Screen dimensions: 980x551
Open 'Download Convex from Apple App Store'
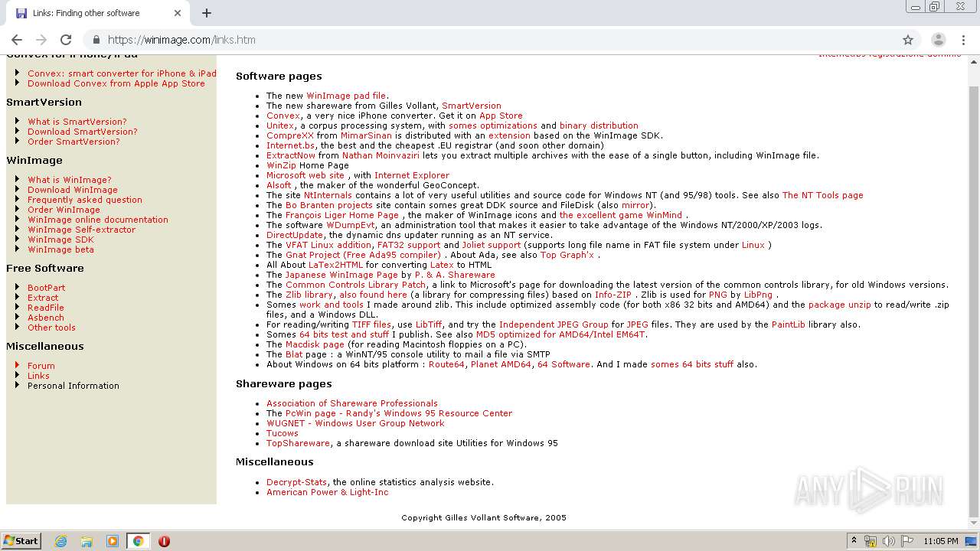pos(116,83)
